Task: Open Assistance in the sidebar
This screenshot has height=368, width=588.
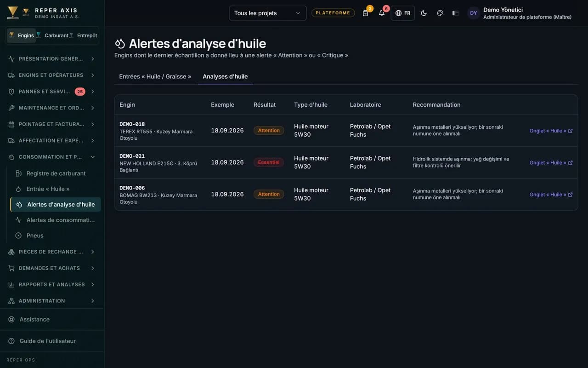Action: coord(52,319)
